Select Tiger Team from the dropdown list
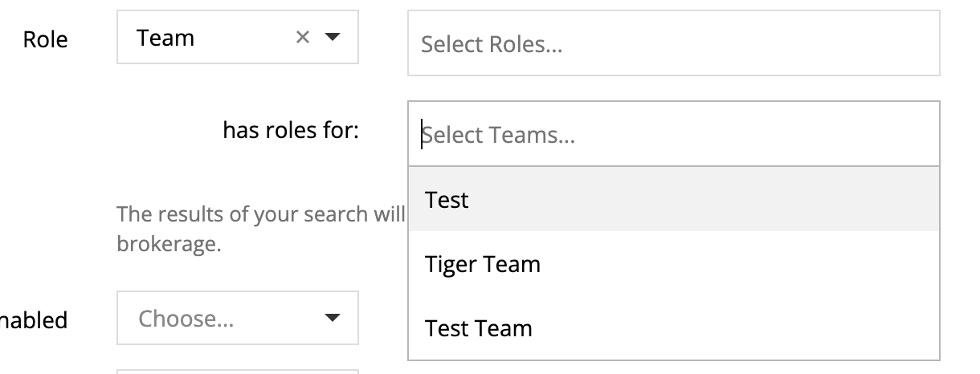This screenshot has width=980, height=374. pos(483,264)
